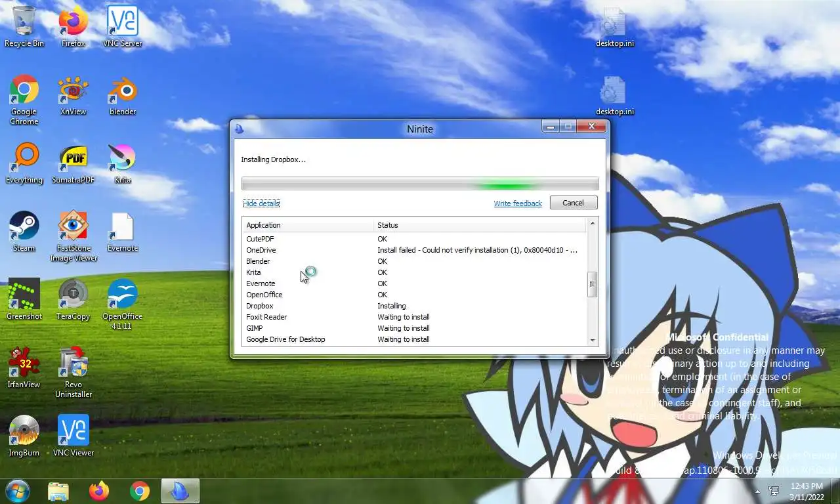Launch Chrome from the taskbar
Viewport: 840px width, 504px height.
pyautogui.click(x=140, y=491)
